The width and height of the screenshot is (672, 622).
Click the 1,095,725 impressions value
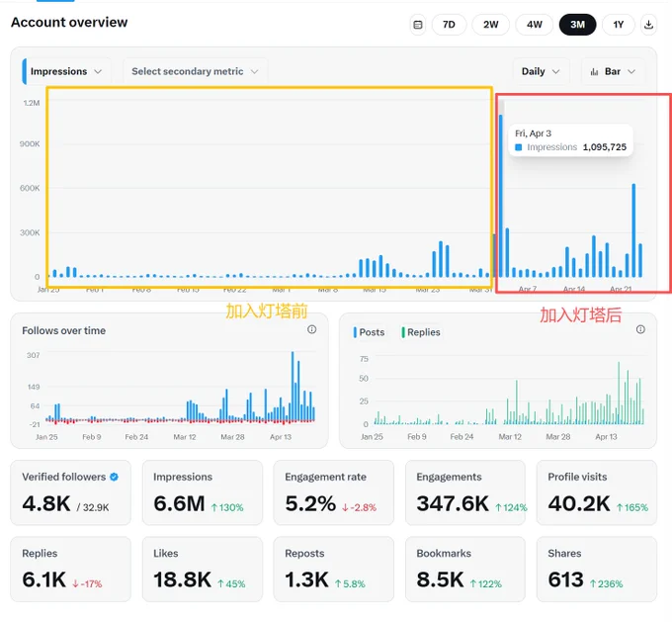604,147
